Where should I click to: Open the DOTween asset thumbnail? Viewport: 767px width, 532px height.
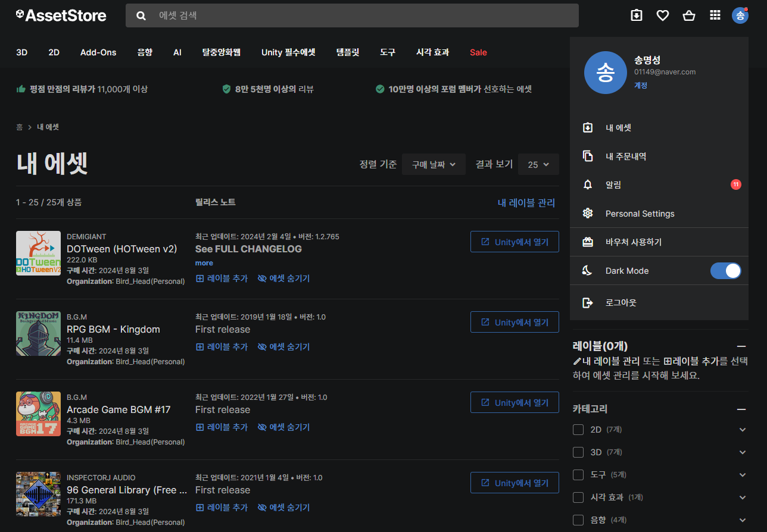pyautogui.click(x=38, y=253)
